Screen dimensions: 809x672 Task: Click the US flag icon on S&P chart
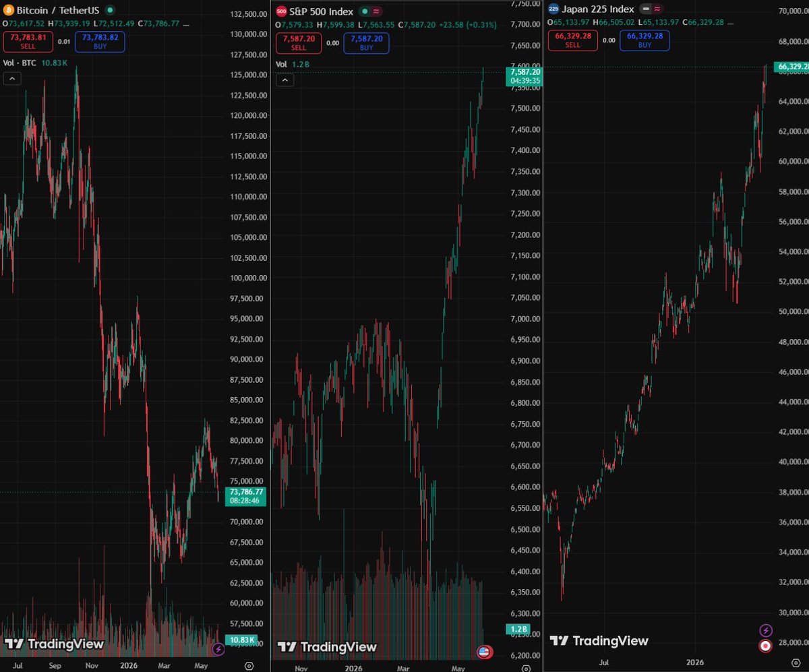[x=485, y=652]
